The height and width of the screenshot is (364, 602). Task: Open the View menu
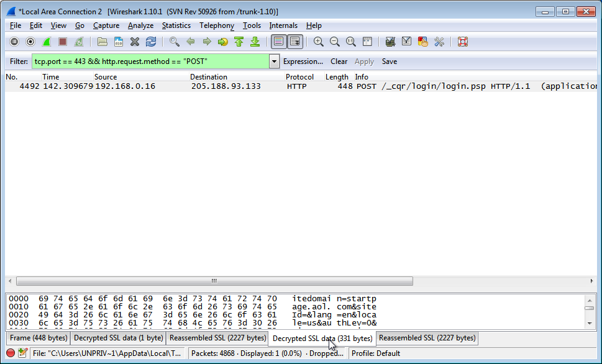coord(58,25)
